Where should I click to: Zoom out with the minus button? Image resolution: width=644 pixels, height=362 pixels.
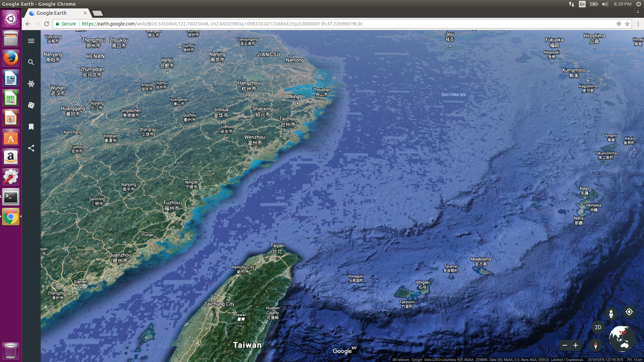(565, 345)
